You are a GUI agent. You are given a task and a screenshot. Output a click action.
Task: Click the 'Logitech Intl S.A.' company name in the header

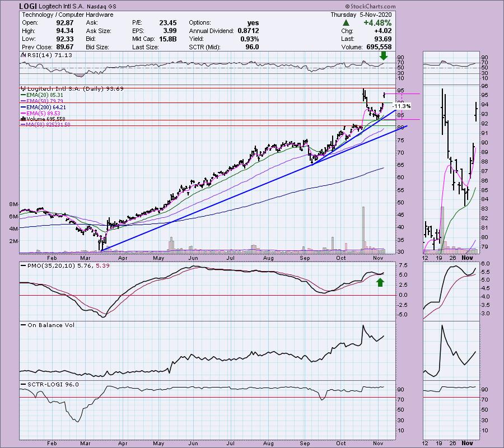[61, 6]
